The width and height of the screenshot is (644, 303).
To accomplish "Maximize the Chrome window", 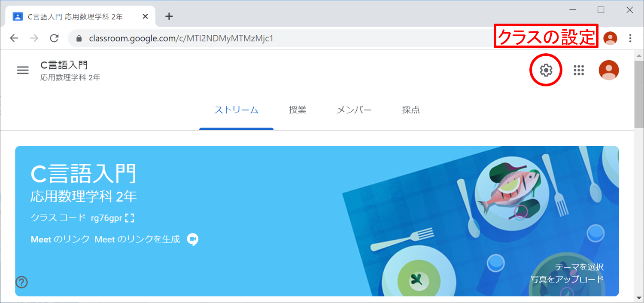I will point(601,10).
